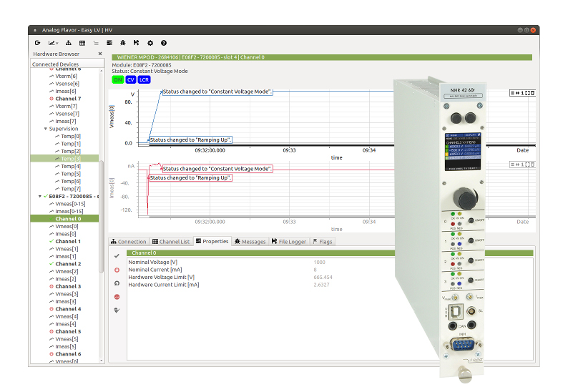Click Hardware Current Limit value 2.6327
This screenshot has height=392, width=568.
pyautogui.click(x=322, y=285)
